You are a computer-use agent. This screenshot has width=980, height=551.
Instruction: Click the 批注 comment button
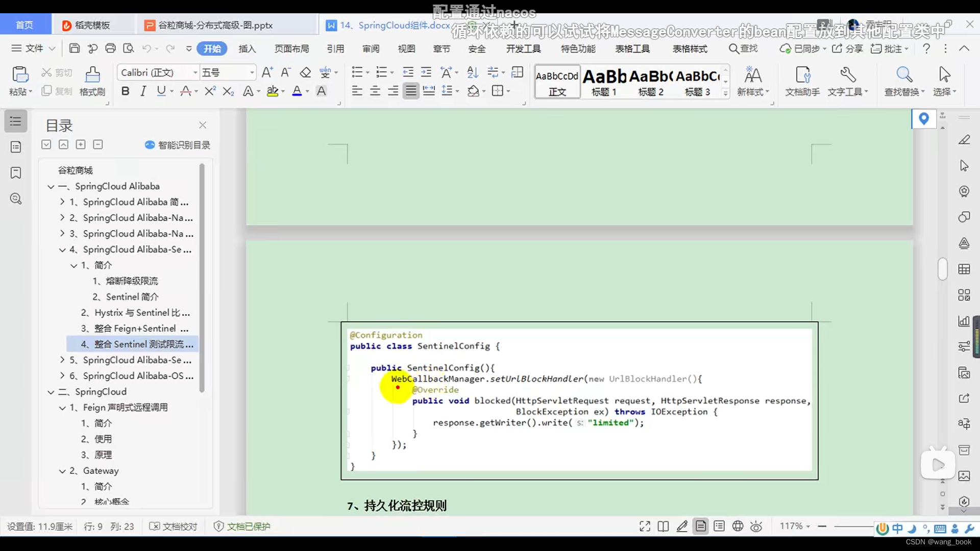(889, 48)
